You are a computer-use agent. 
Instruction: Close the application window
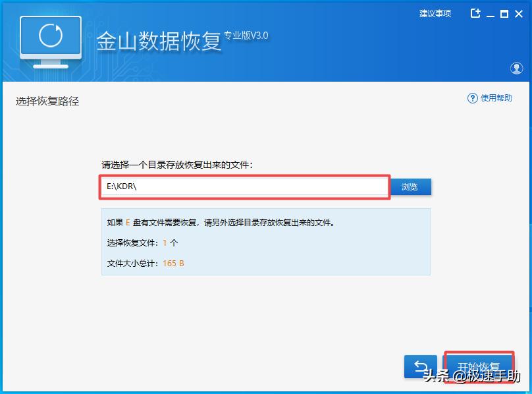pos(519,13)
